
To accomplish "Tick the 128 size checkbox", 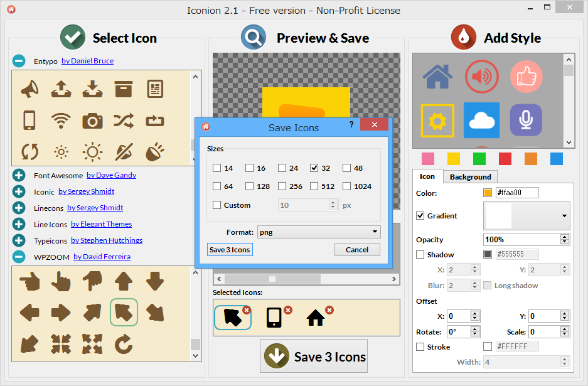I will tap(249, 186).
